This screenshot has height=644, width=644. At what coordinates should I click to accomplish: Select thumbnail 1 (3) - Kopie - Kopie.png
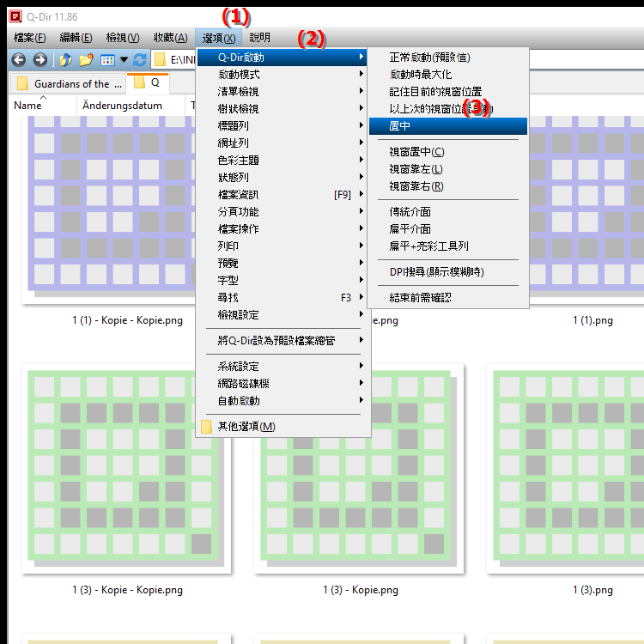click(126, 469)
